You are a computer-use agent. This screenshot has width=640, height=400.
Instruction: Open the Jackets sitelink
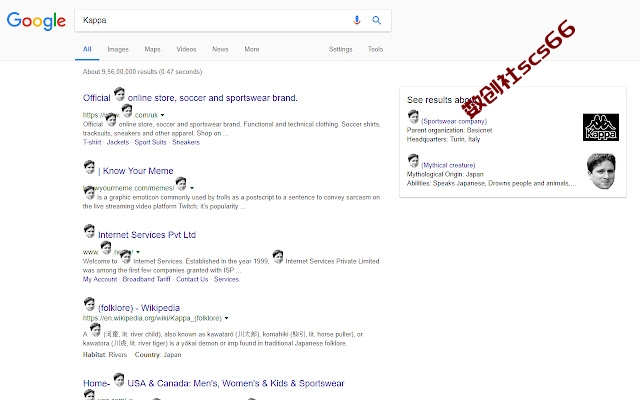click(x=118, y=142)
